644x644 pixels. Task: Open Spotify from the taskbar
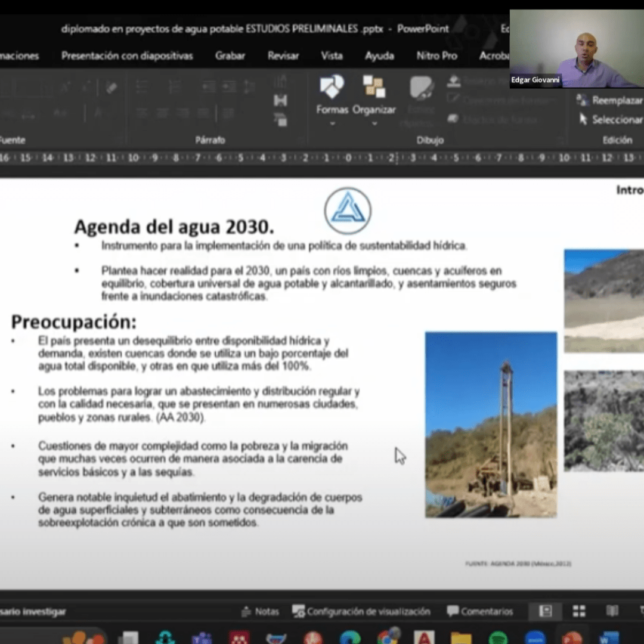click(x=498, y=638)
